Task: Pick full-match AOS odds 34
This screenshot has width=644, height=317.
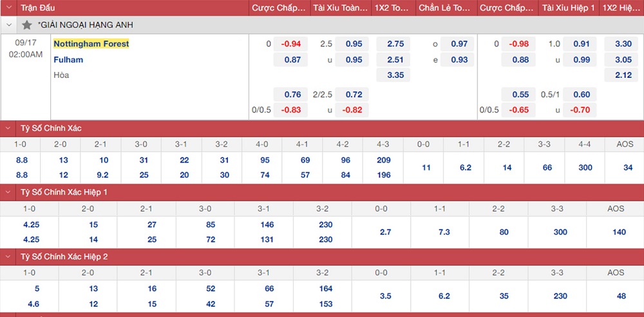Action: 627,168
